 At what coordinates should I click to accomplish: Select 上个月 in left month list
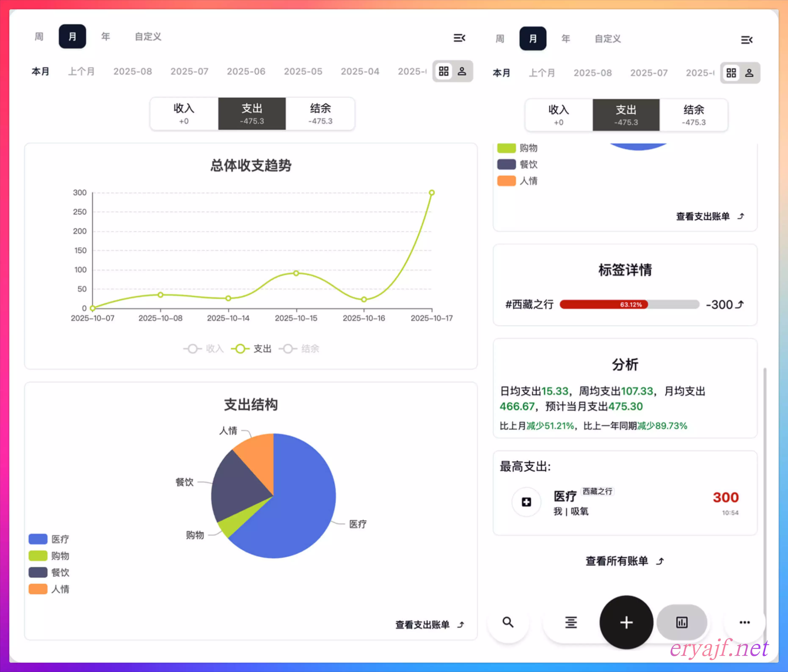(81, 71)
